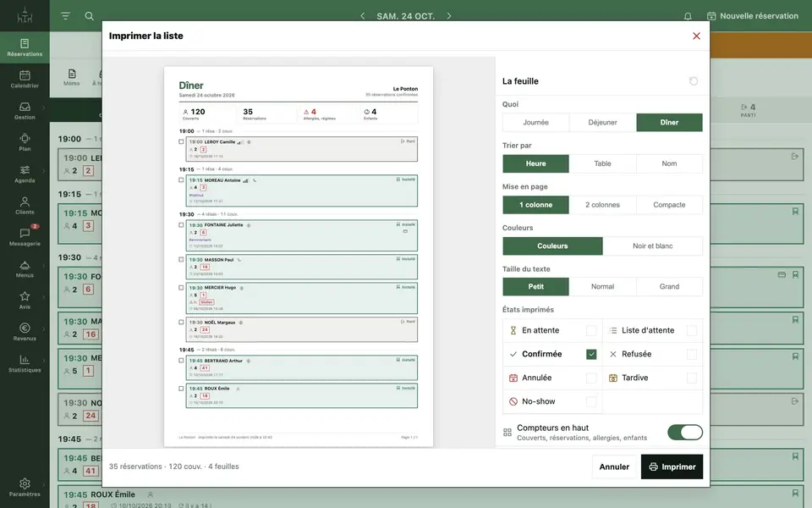Select Déjeuner under Quoi
Image resolution: width=812 pixels, height=508 pixels.
(602, 122)
